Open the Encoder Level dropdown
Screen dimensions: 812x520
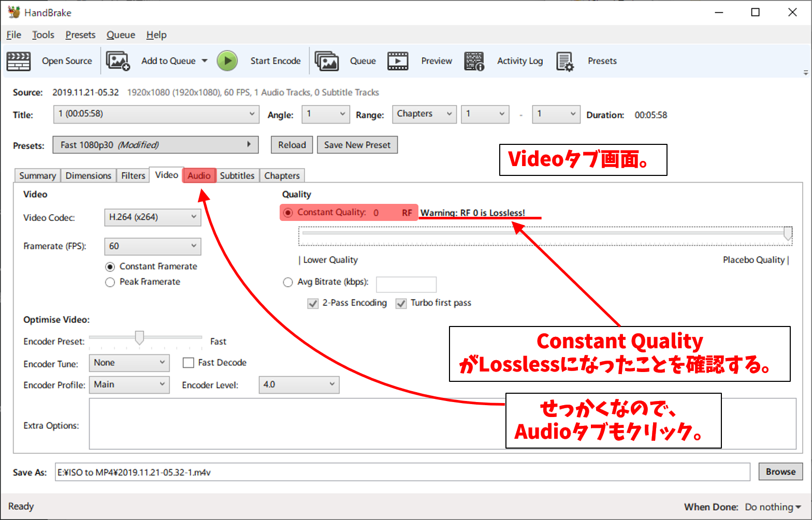tap(299, 384)
